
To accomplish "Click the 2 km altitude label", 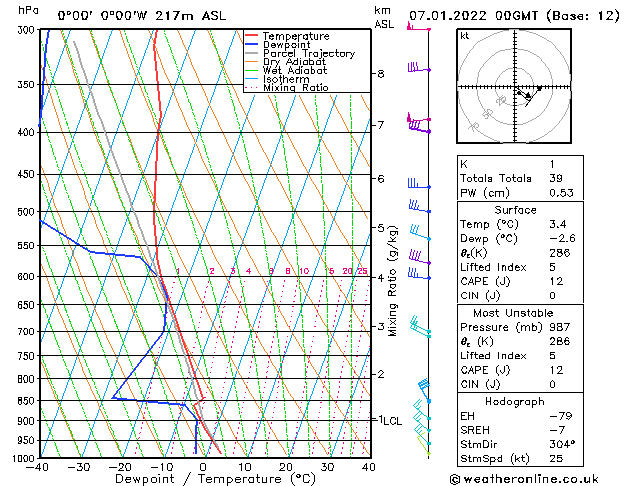I will click(381, 374).
